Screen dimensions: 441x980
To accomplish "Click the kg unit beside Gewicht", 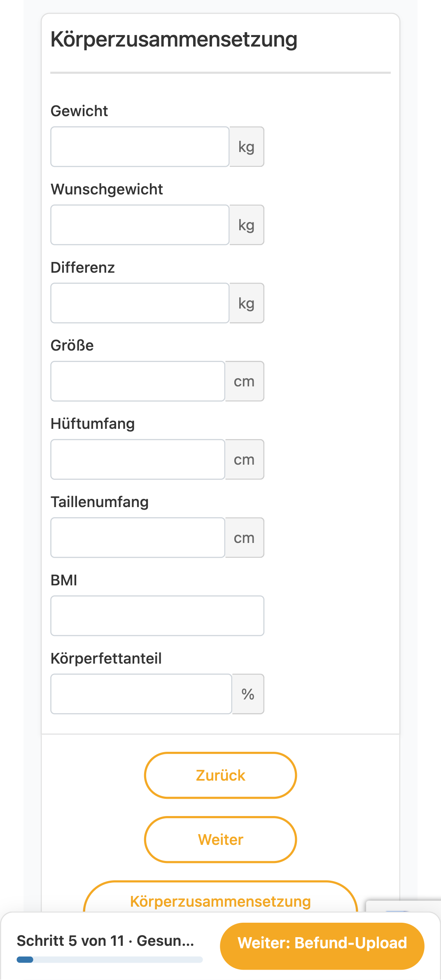I will (x=247, y=147).
